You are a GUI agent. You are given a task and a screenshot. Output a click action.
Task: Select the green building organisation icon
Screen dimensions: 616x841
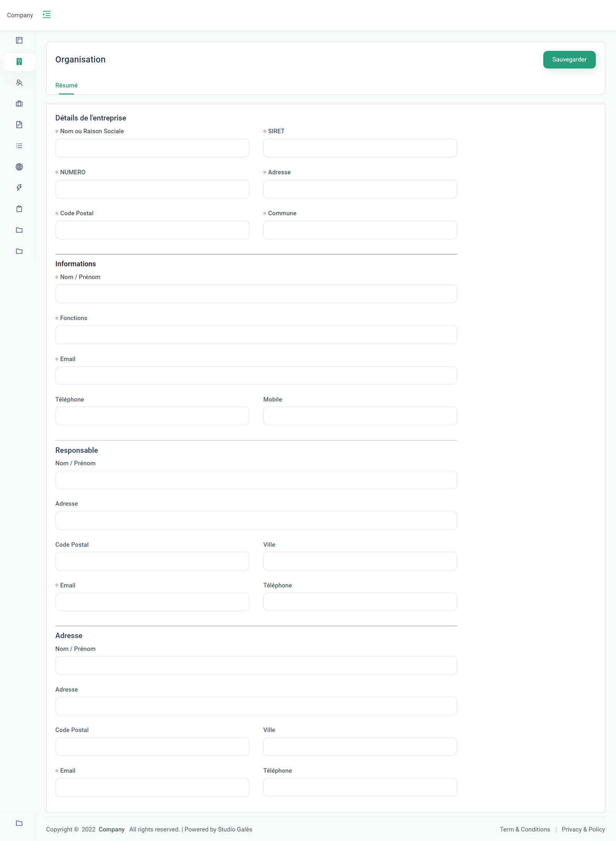19,62
